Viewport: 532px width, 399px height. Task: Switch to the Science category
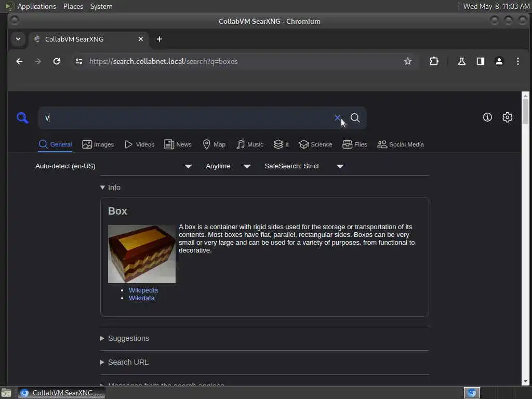click(x=315, y=144)
